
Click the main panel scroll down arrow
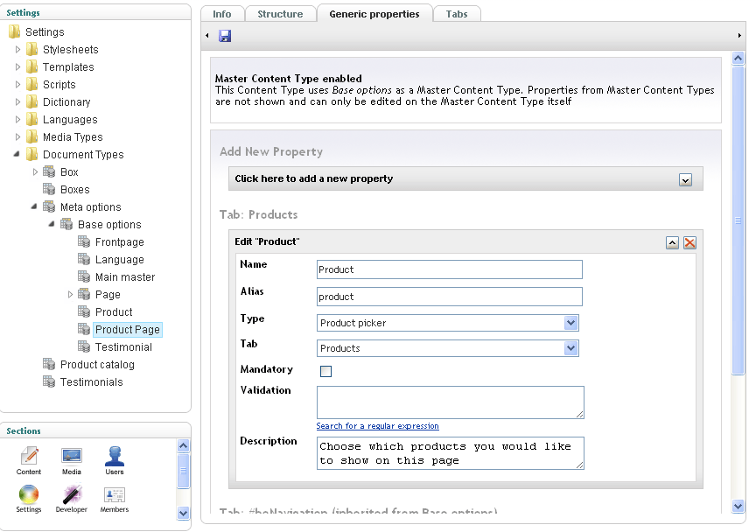(738, 506)
